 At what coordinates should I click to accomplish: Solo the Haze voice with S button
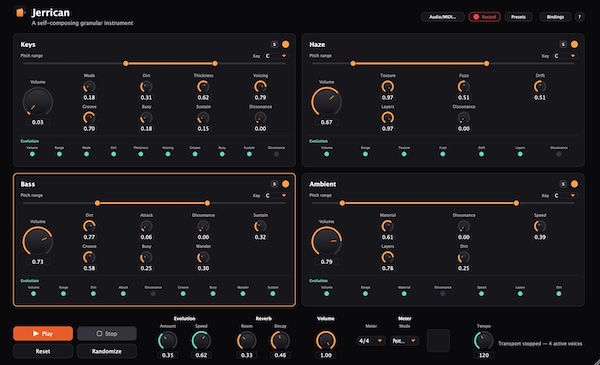click(x=563, y=44)
